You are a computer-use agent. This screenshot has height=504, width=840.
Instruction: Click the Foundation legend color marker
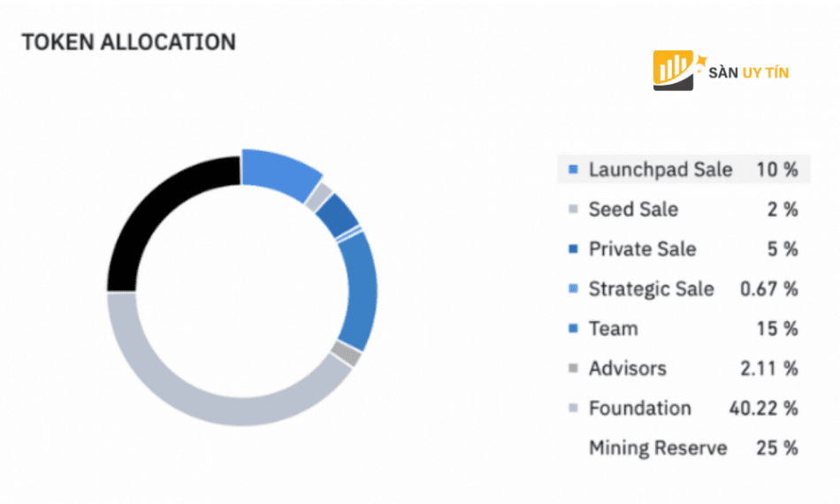tap(572, 409)
